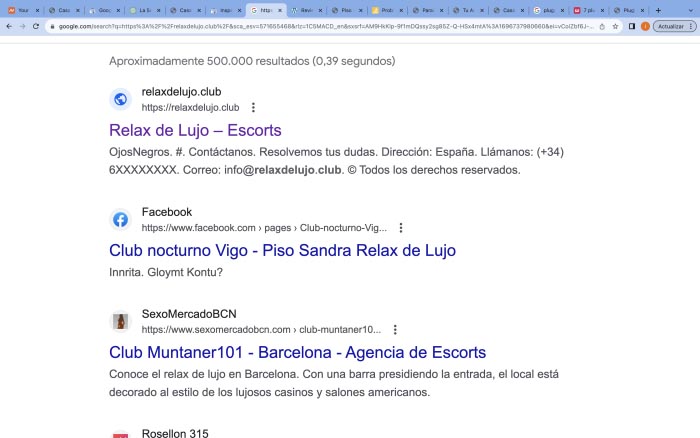700x438 pixels.
Task: Open the Chrome menu dots beside Actualizar
Action: pyautogui.click(x=691, y=27)
